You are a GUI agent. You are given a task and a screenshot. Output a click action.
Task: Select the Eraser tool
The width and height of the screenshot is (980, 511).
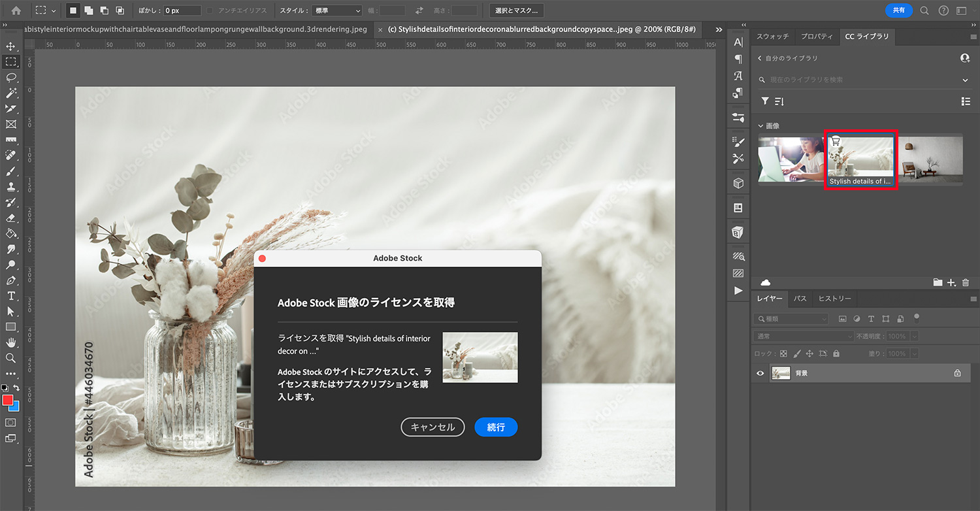10,218
